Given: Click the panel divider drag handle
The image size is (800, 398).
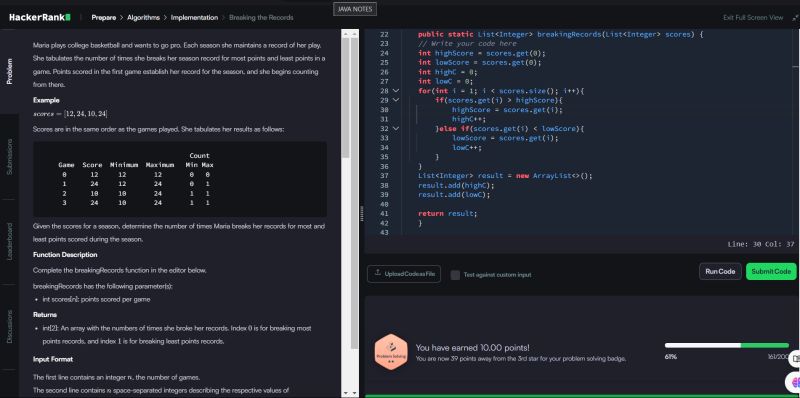Looking at the screenshot, I should pyautogui.click(x=362, y=213).
